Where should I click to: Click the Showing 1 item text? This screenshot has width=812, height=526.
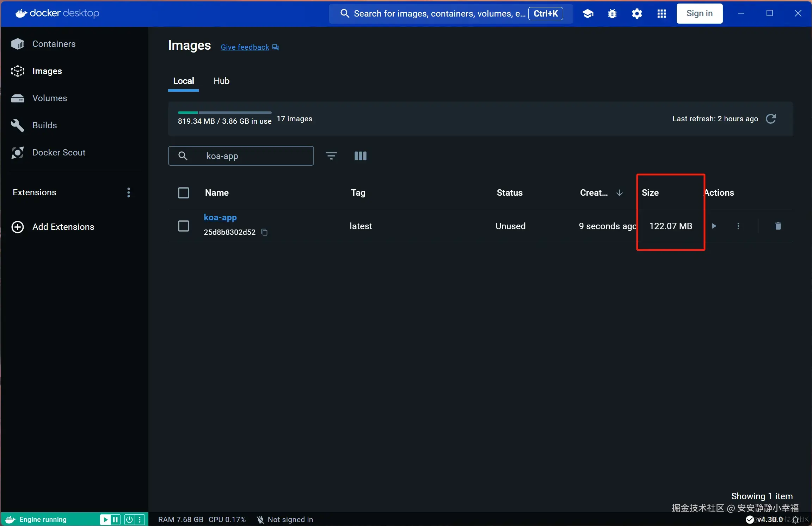coord(762,496)
